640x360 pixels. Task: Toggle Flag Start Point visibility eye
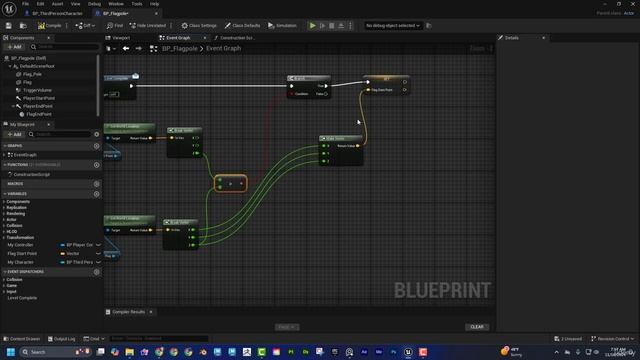tap(98, 254)
